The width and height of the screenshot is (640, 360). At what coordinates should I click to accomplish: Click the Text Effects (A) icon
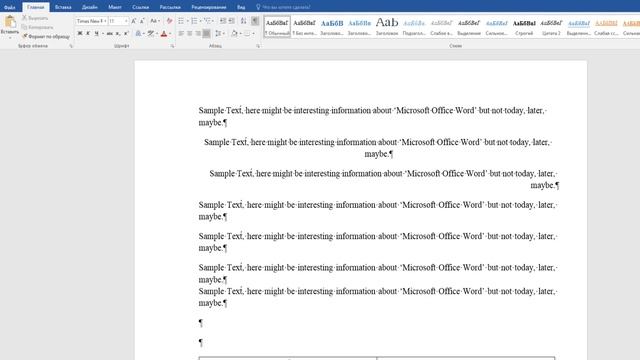(138, 33)
